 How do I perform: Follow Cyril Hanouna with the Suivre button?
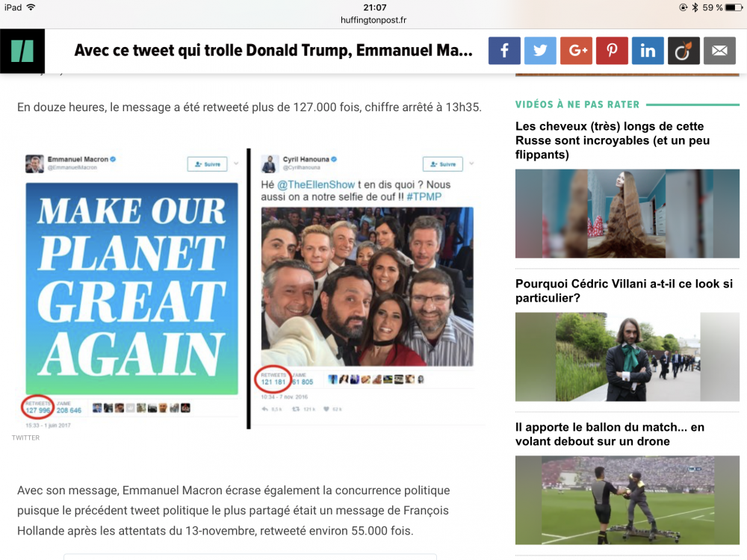(442, 164)
